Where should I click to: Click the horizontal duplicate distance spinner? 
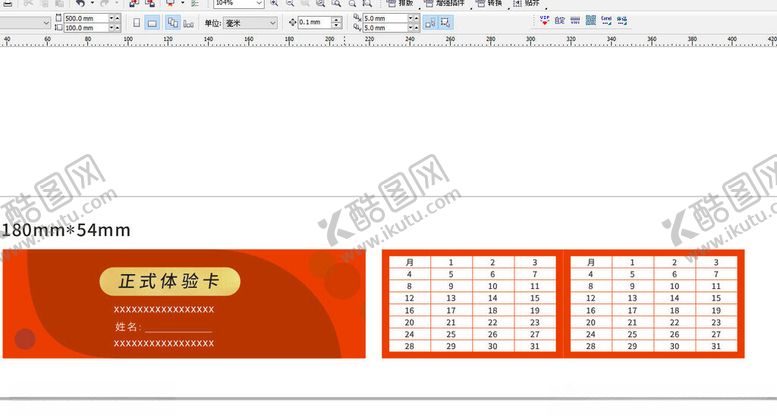(x=413, y=18)
